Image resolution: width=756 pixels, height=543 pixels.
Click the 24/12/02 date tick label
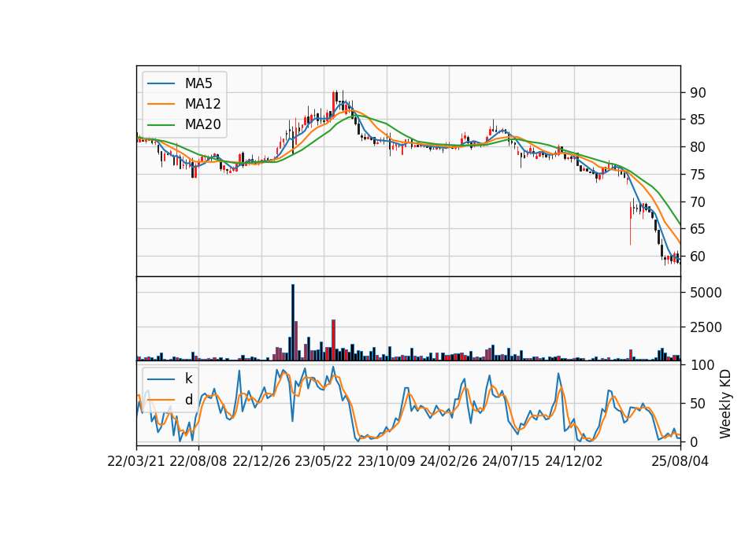pos(574,461)
